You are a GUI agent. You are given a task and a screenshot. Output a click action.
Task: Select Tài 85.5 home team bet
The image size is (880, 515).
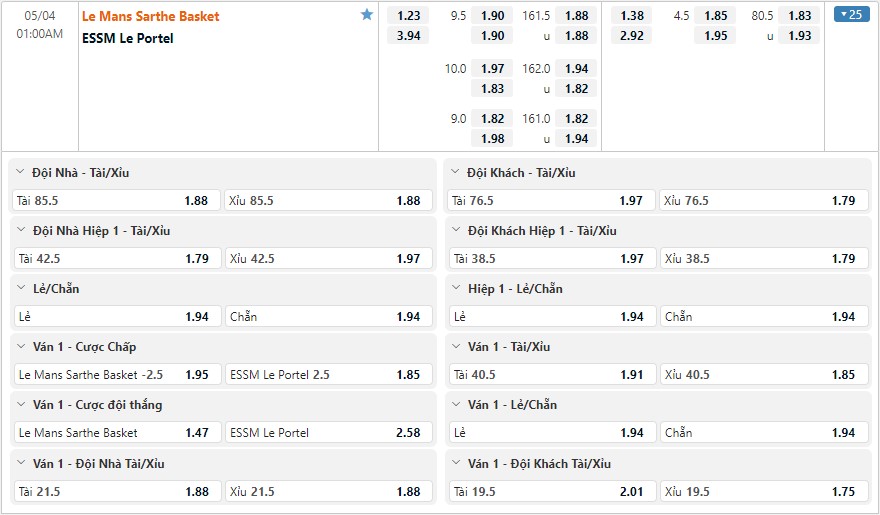(117, 200)
